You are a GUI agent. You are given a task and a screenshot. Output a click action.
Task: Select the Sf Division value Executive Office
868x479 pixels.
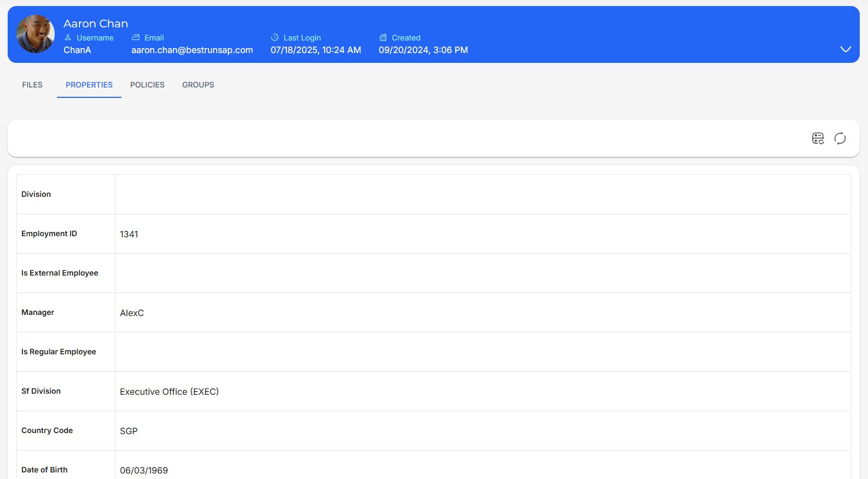pyautogui.click(x=169, y=392)
